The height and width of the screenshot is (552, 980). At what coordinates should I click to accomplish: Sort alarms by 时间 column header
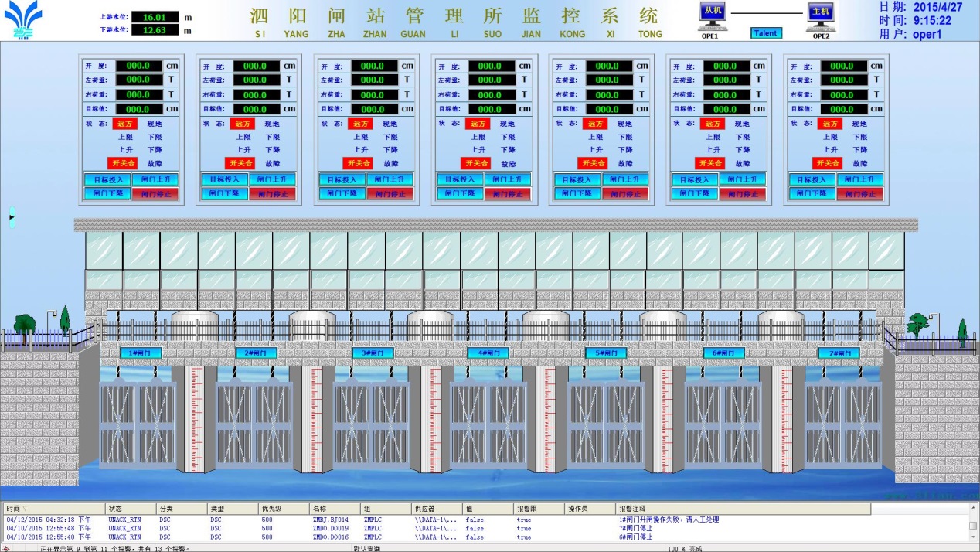pos(54,509)
